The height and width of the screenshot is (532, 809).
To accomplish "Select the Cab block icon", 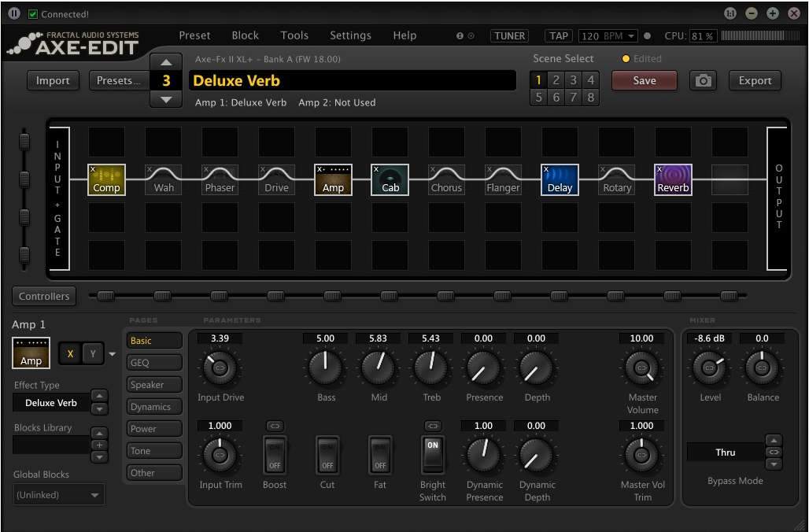I will tap(390, 179).
